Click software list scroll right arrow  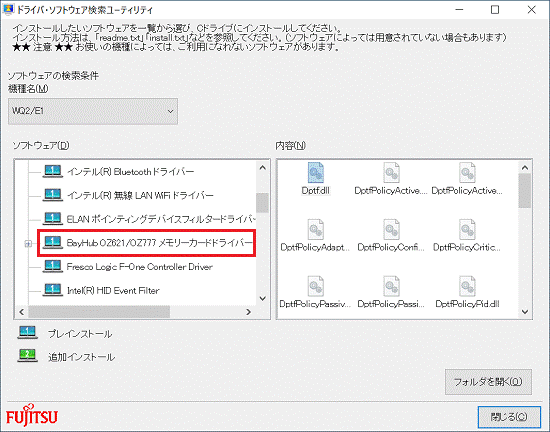pos(248,312)
